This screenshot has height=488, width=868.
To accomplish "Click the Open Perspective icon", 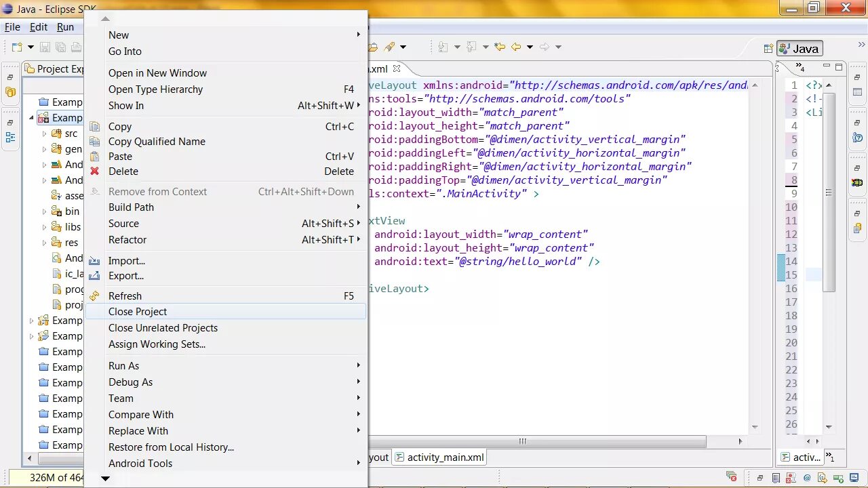I will (768, 48).
